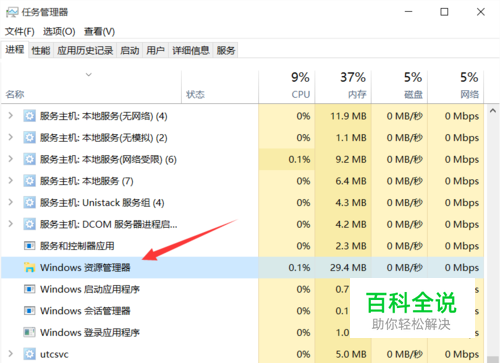The image size is (500, 363).
Task: Click the Task Manager title bar icon
Action: (12, 12)
